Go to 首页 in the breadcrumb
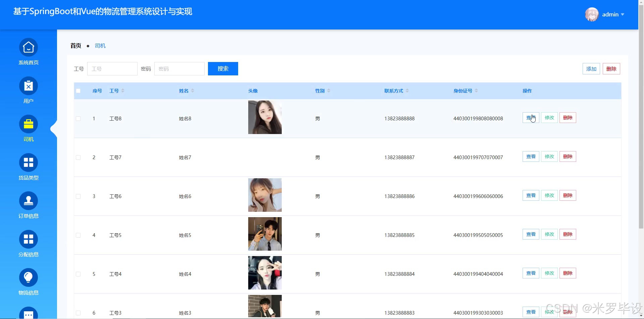This screenshot has height=319, width=644. 76,46
